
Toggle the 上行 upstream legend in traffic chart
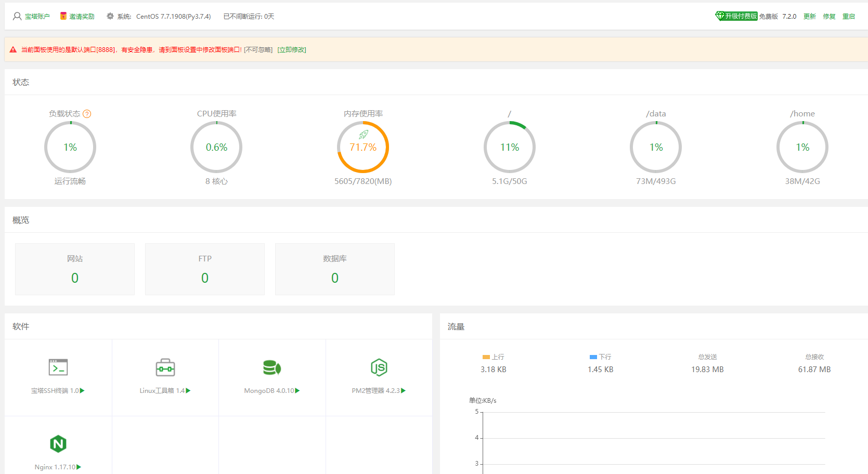tap(493, 357)
